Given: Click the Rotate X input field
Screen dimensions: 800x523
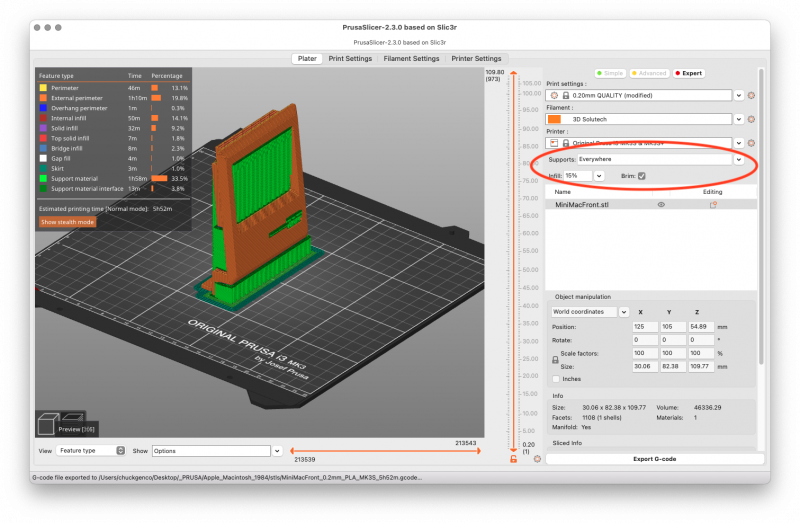Looking at the screenshot, I should tap(645, 340).
